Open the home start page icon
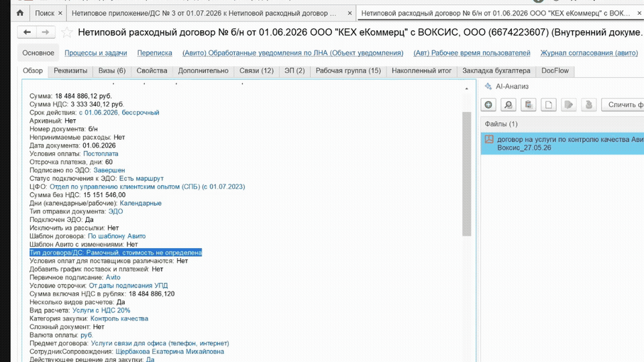 tap(19, 13)
